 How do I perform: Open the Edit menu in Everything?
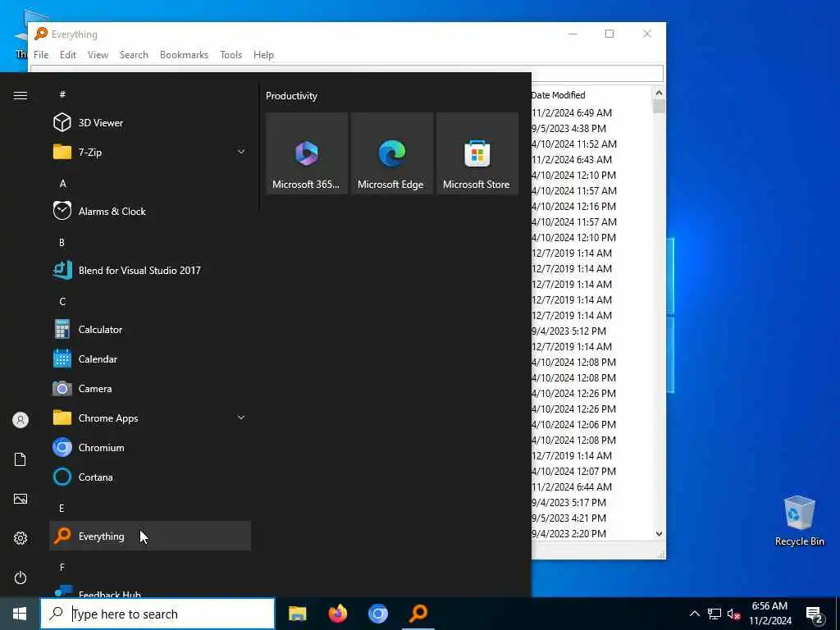click(x=68, y=55)
